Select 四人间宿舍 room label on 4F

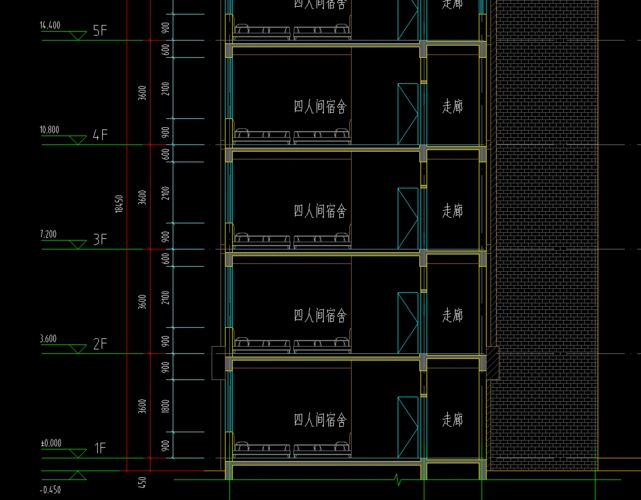tap(320, 107)
